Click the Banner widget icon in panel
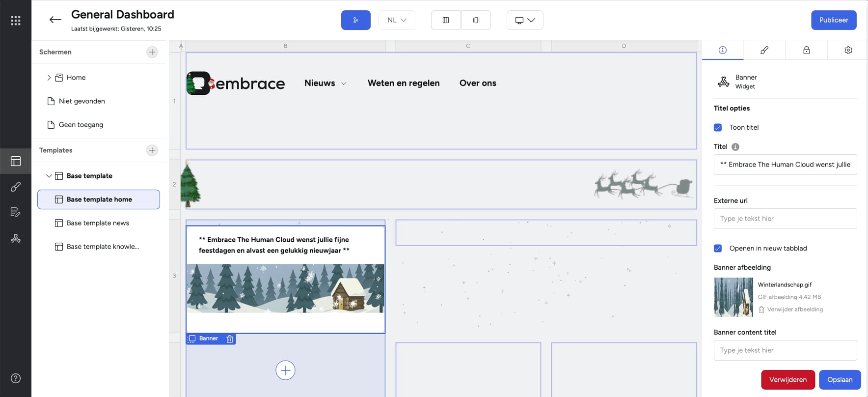Screen dimensions: 868x397 tap(724, 82)
